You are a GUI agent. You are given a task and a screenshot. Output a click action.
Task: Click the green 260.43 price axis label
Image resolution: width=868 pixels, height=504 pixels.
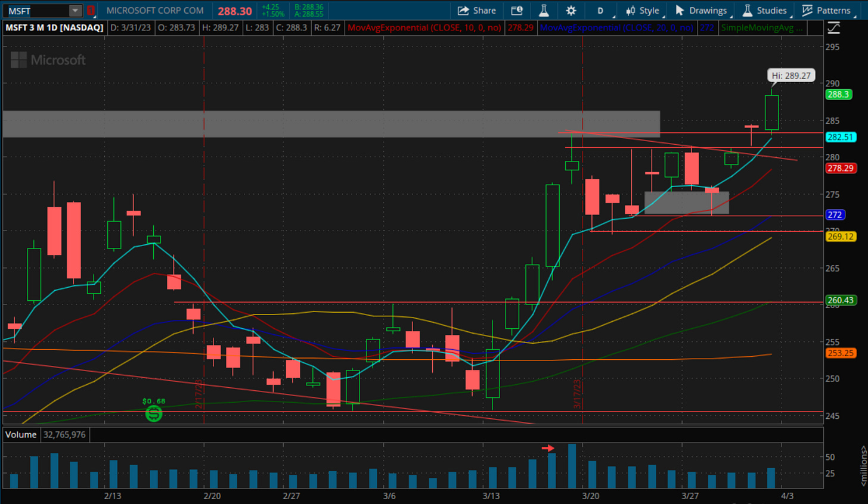click(841, 300)
